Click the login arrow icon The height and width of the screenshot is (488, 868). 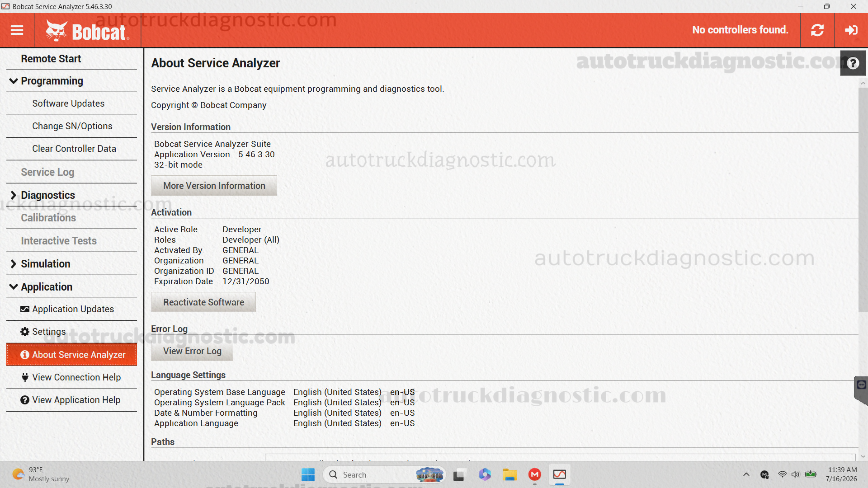[x=851, y=30]
